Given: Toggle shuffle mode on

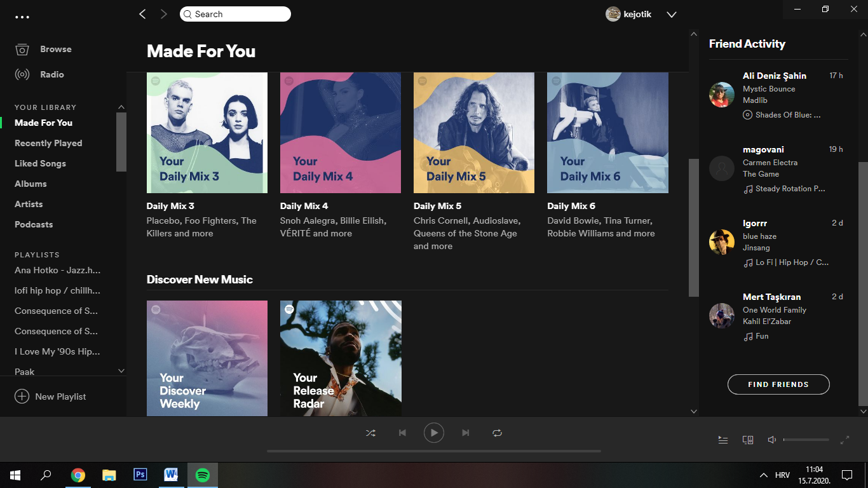Looking at the screenshot, I should click(370, 433).
